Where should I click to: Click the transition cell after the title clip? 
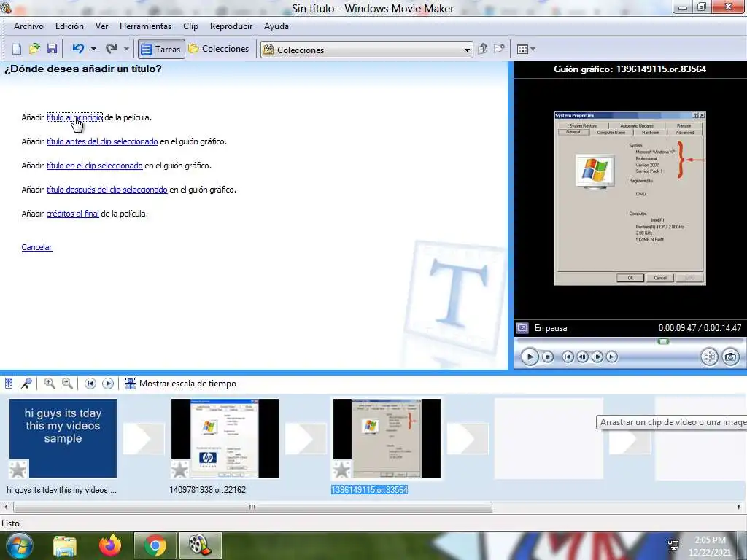pyautogui.click(x=144, y=438)
